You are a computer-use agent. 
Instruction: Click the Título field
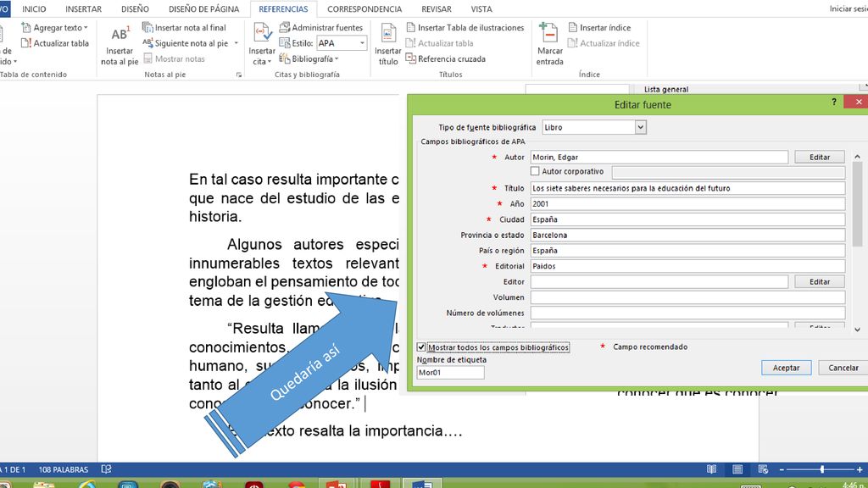(687, 188)
